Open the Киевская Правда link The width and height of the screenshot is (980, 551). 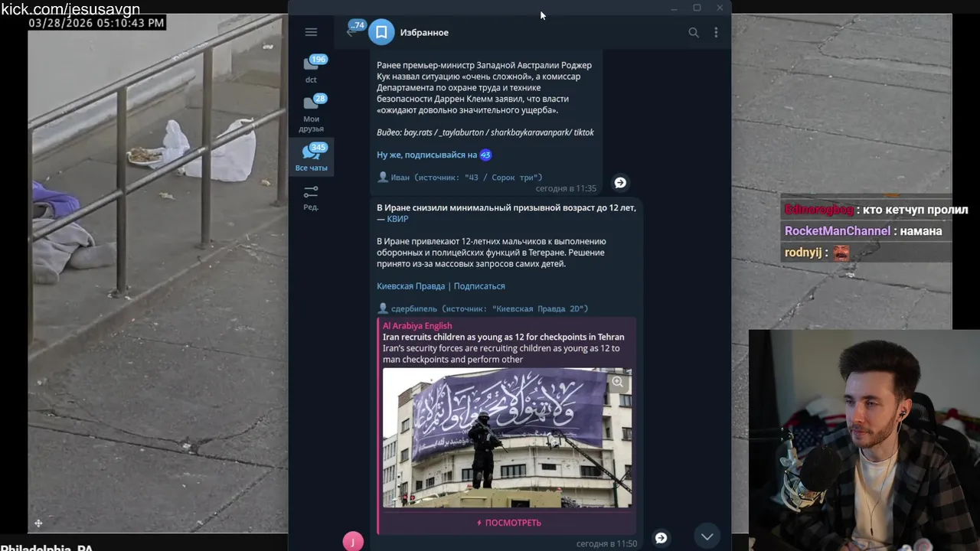410,286
